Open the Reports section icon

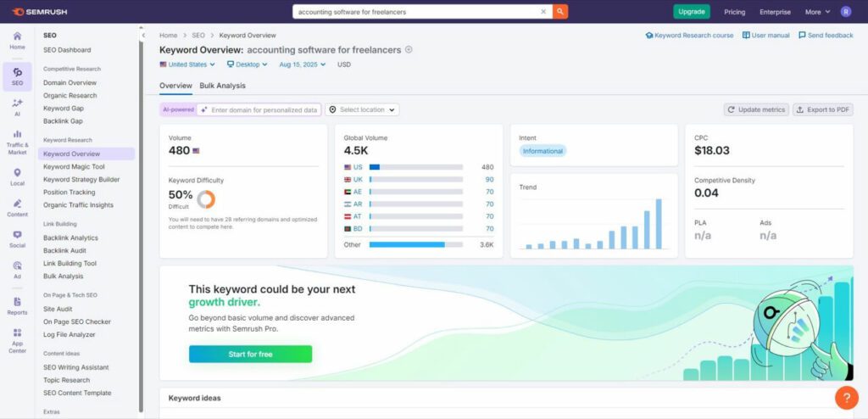(17, 306)
